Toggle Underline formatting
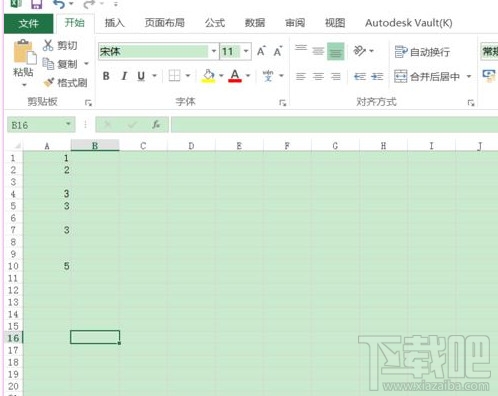This screenshot has width=498, height=396. point(141,76)
